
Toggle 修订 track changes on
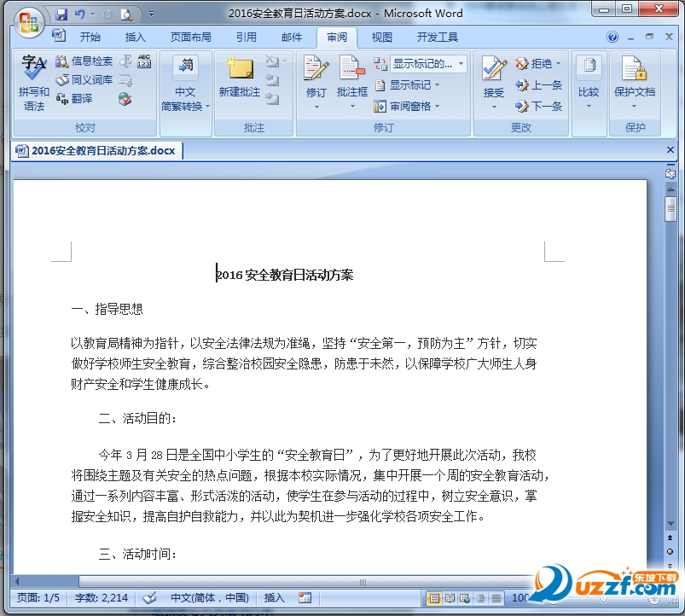coord(314,77)
